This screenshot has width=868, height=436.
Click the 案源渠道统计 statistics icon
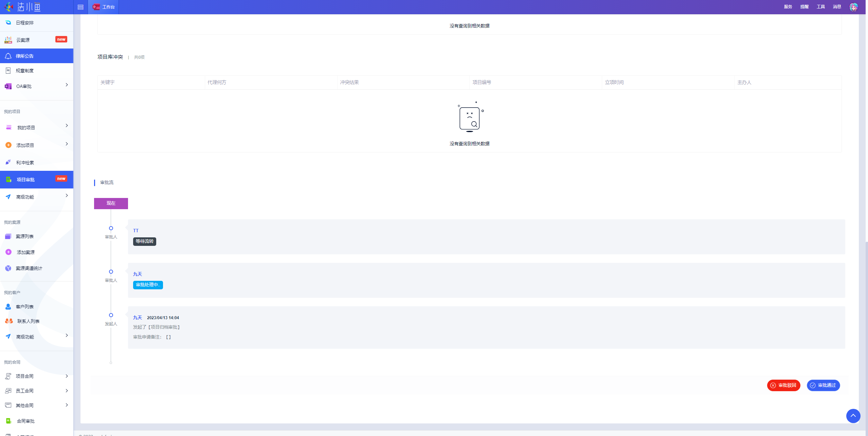[8, 268]
